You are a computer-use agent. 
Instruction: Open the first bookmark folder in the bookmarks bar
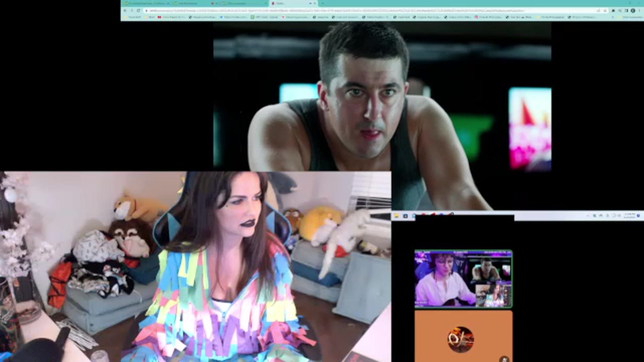(133, 17)
